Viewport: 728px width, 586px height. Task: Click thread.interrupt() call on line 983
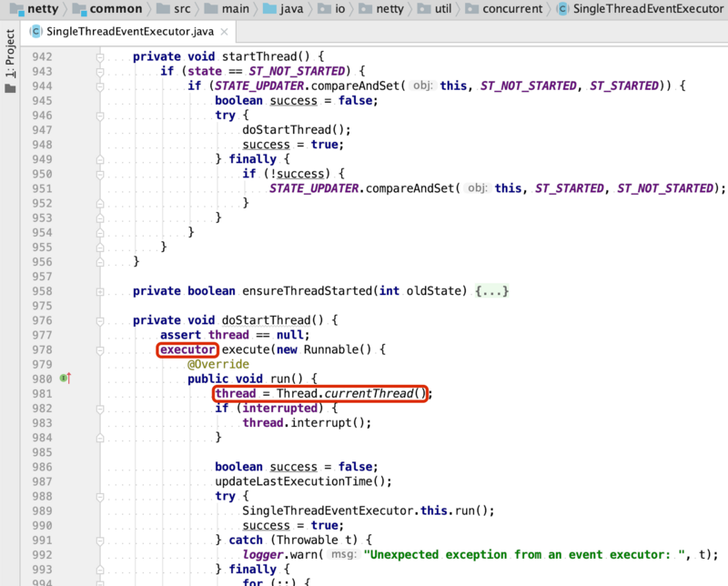303,422
